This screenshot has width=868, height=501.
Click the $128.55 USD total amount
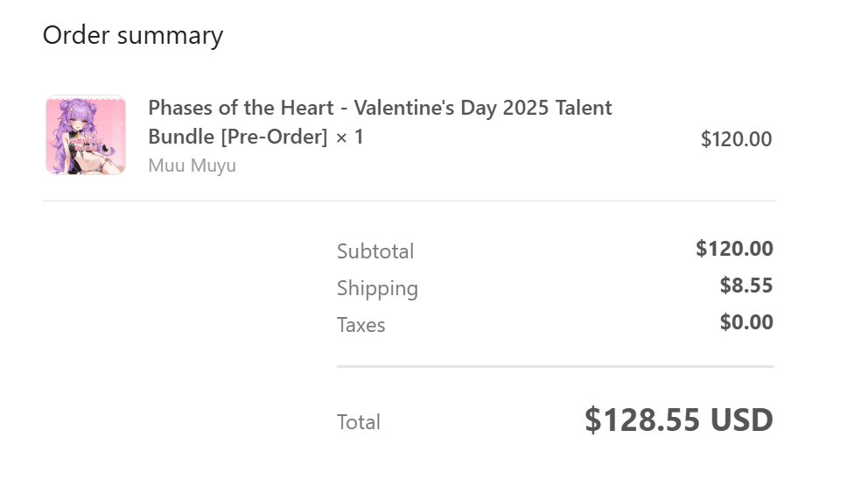tap(679, 420)
